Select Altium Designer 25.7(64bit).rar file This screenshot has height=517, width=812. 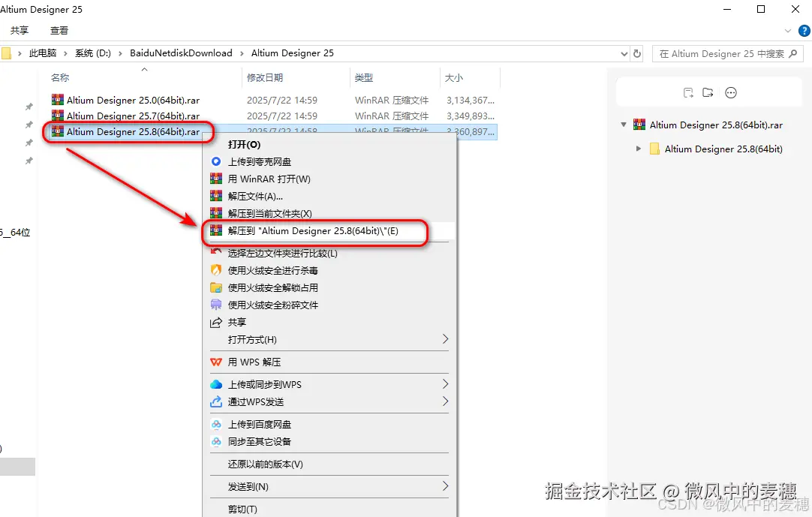(x=133, y=116)
